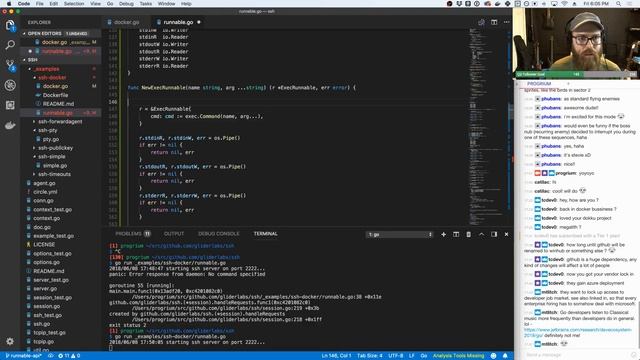The height and width of the screenshot is (360, 640).
Task: Click the feedback smiley in status bar
Action: [x=493, y=356]
